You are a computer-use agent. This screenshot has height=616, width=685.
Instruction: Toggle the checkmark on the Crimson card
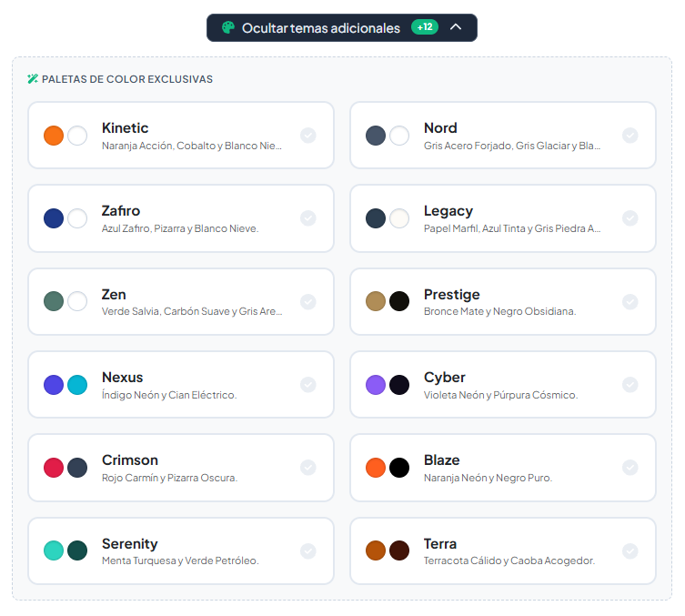308,468
